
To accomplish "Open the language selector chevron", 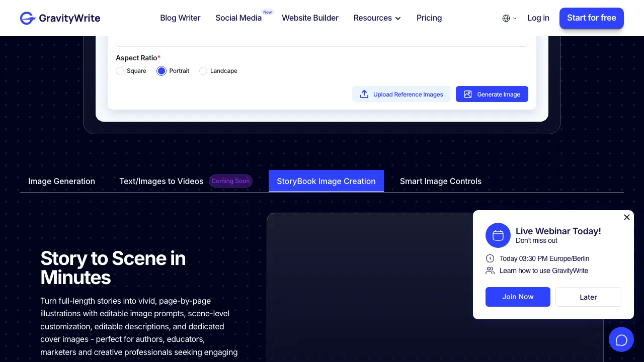I will coord(515,19).
